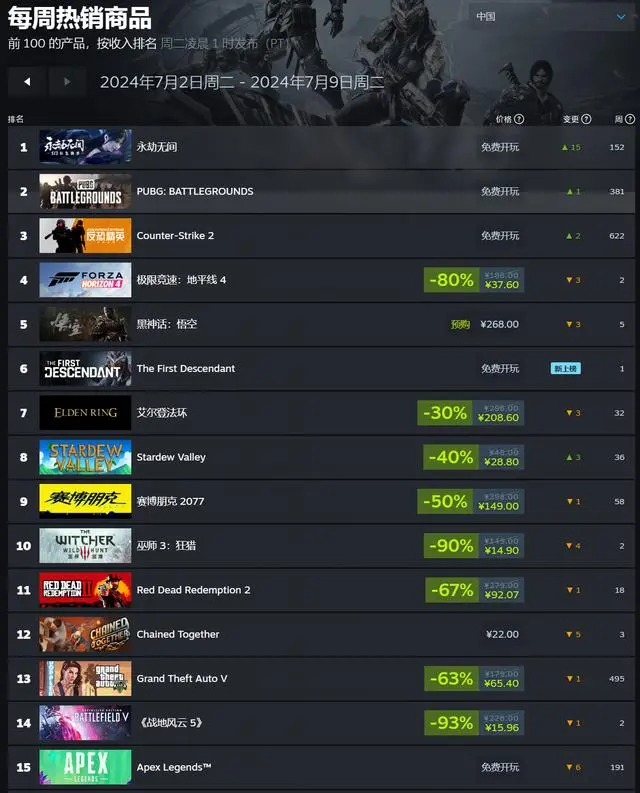Click the Red Dead Redemption 2 title
640x793 pixels.
[x=193, y=590]
